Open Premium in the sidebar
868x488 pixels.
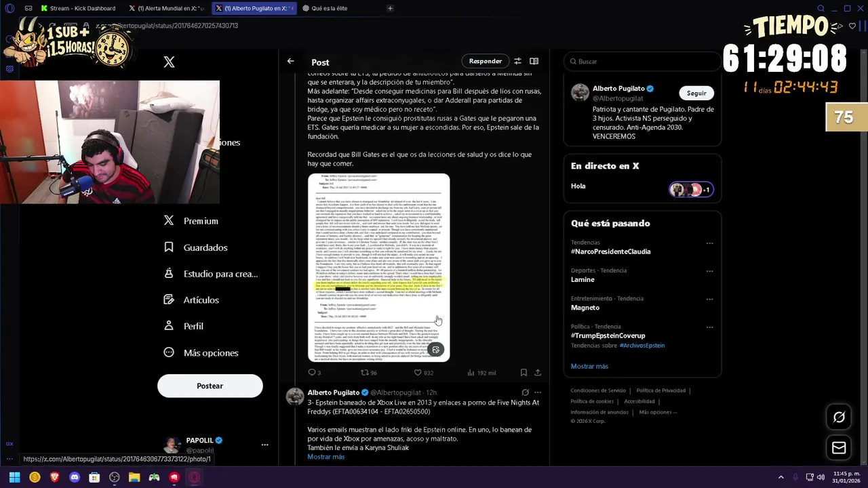click(x=191, y=221)
